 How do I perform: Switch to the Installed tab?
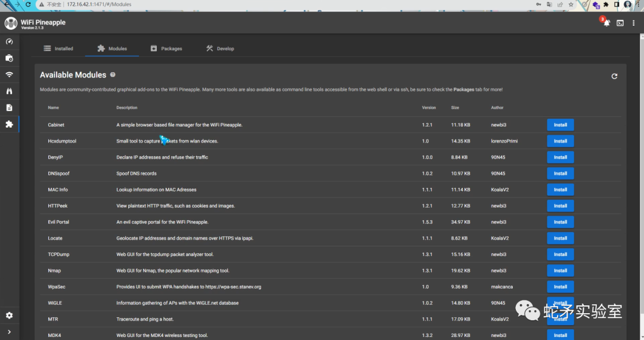(58, 48)
